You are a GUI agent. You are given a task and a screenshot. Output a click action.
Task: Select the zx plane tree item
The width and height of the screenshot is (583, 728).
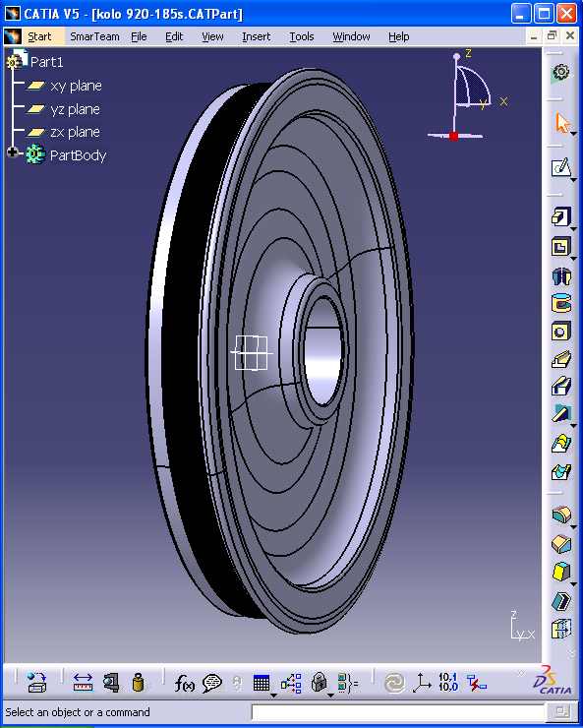click(x=75, y=132)
